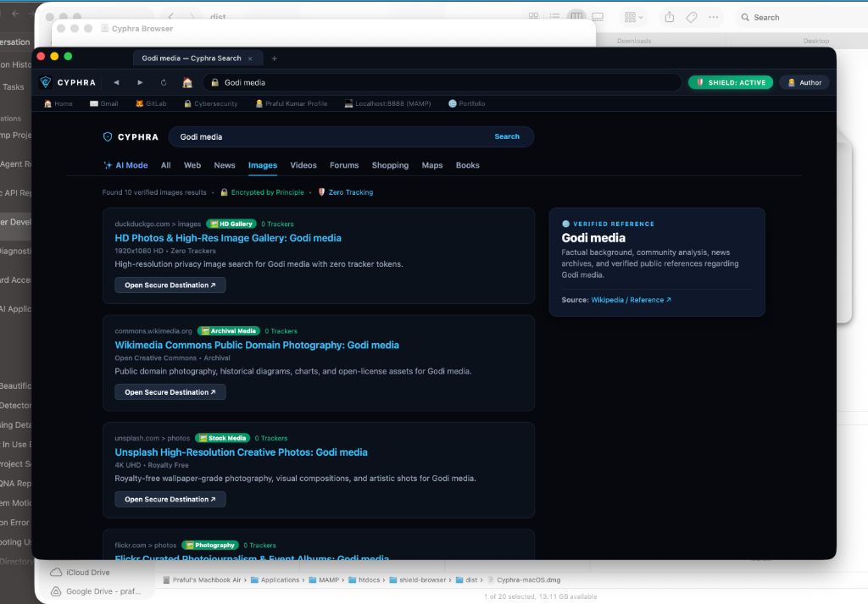Click the Stock Media badge

point(223,438)
